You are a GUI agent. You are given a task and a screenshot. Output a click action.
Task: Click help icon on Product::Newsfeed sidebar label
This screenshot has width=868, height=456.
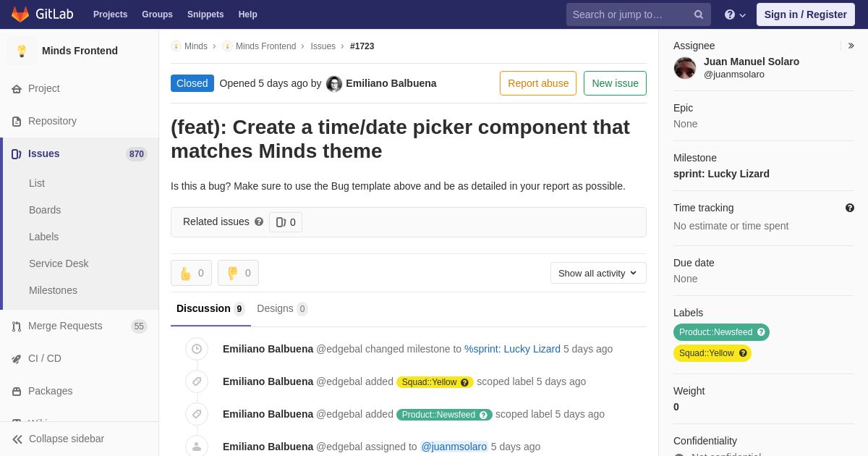click(x=761, y=332)
